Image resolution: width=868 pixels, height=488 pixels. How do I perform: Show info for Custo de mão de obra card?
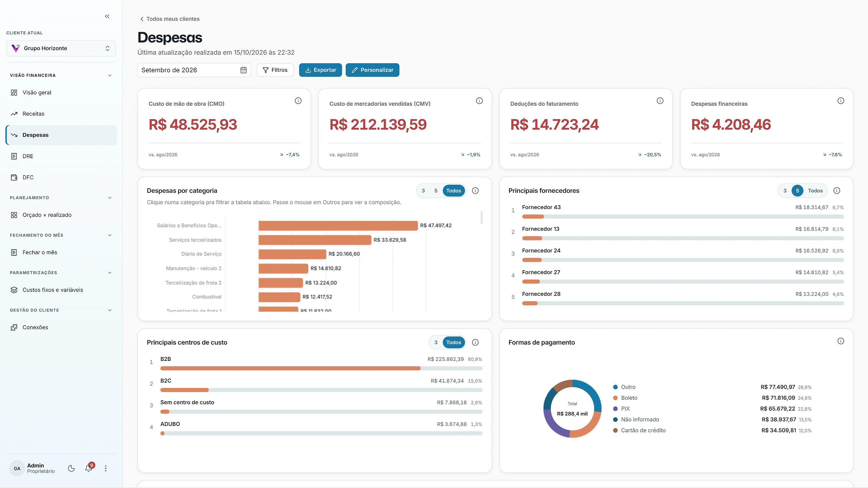298,101
